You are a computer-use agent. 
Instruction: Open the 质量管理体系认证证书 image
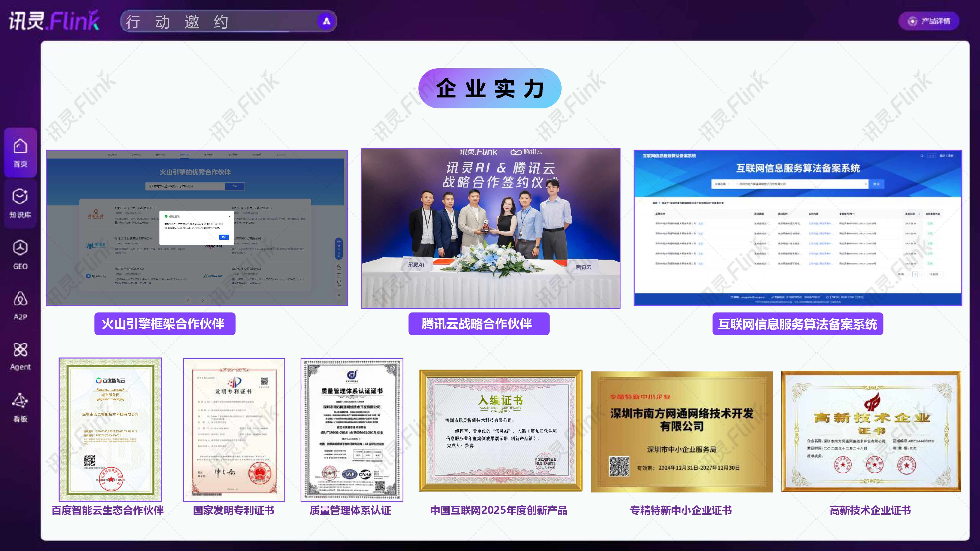[352, 430]
